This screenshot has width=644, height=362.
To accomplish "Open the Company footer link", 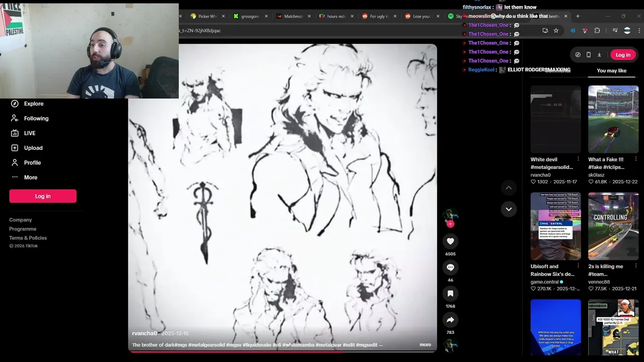I will click(20, 220).
